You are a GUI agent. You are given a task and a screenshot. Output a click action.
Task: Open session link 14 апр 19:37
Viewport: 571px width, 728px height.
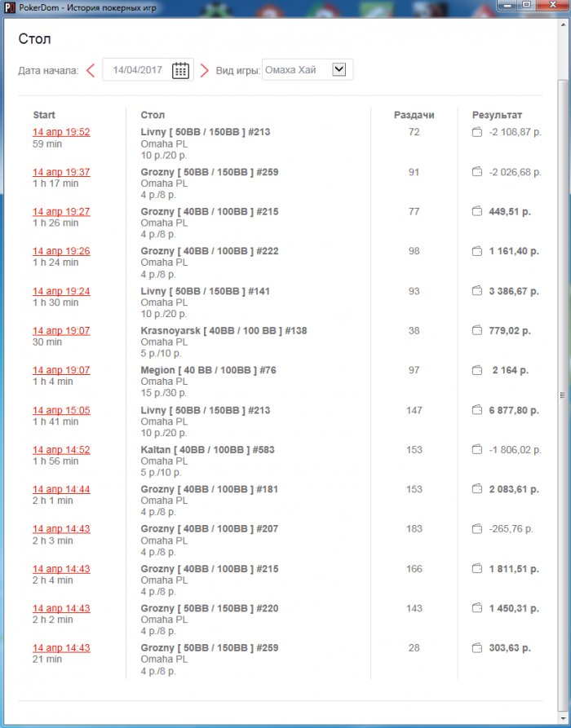pyautogui.click(x=61, y=172)
